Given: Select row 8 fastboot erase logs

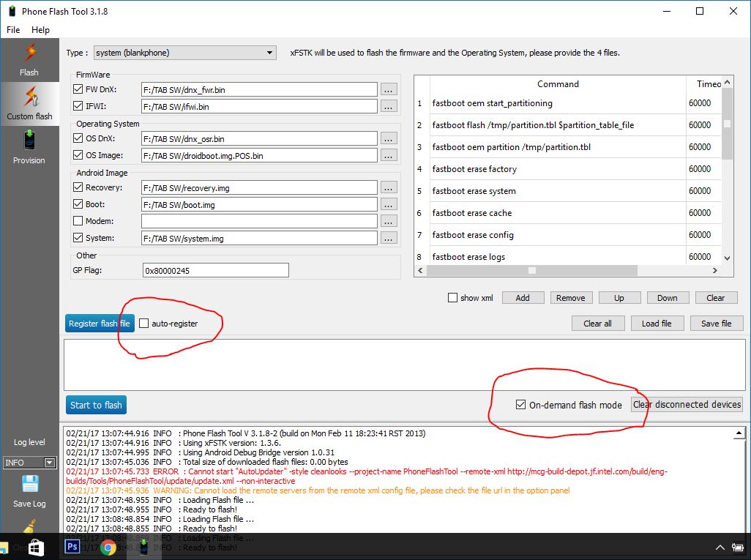Looking at the screenshot, I should click(x=468, y=257).
